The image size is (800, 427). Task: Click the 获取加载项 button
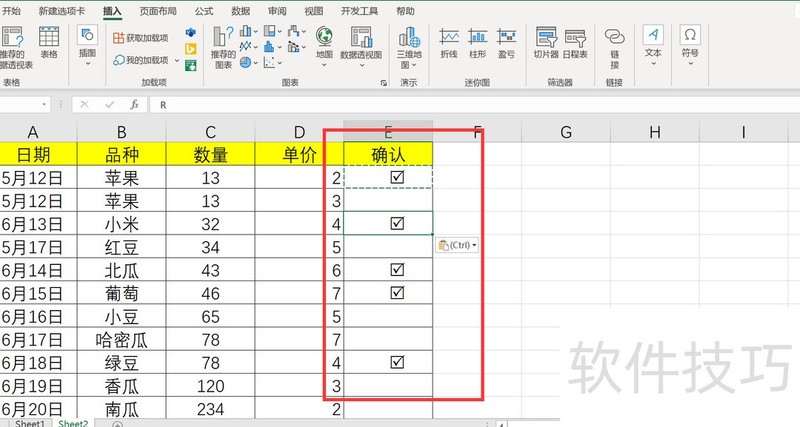pyautogui.click(x=139, y=37)
